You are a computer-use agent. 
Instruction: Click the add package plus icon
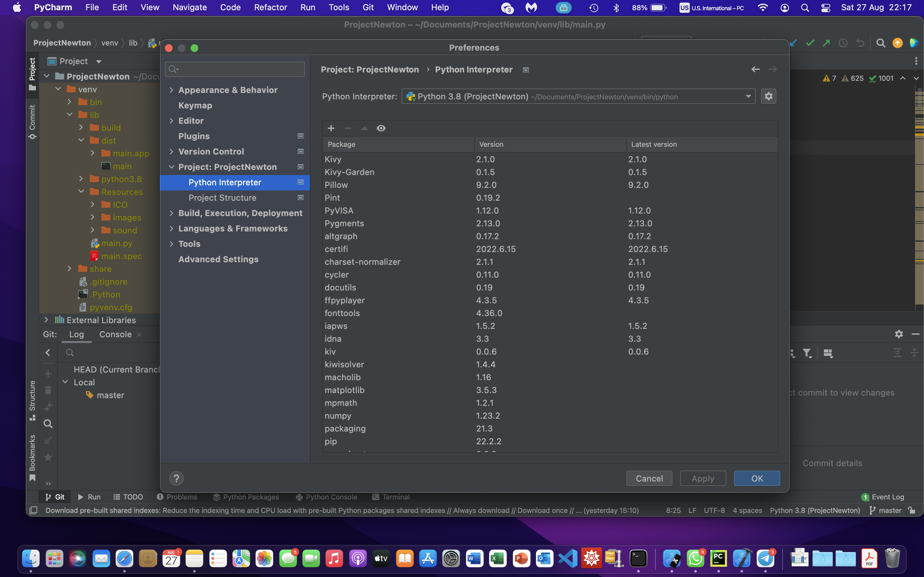(x=331, y=128)
